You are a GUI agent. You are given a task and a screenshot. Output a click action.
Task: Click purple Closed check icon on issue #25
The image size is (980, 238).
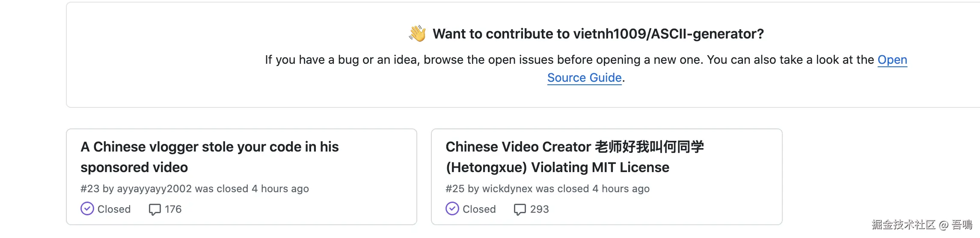452,209
